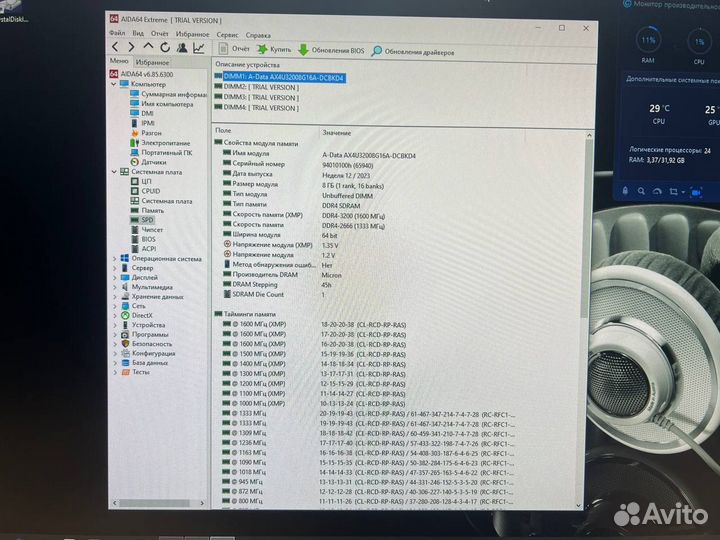Select the ЦП tree item

(x=141, y=181)
